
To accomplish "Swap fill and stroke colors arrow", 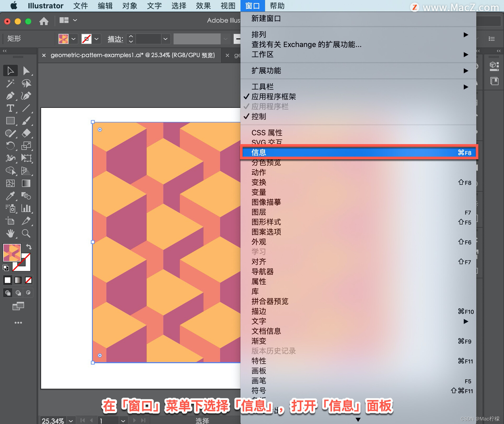I will click(x=29, y=247).
